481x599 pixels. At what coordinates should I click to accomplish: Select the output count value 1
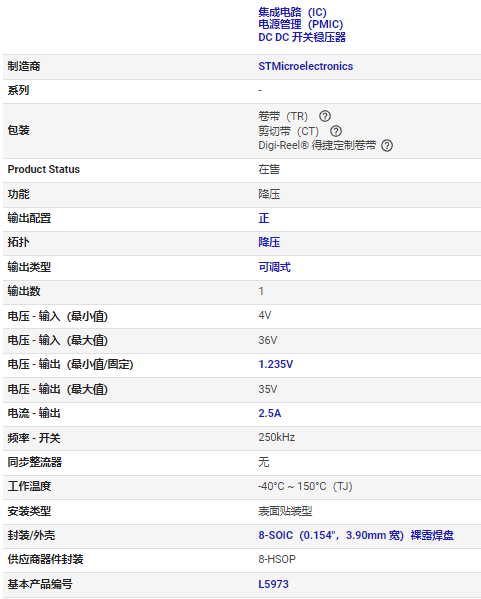(x=261, y=291)
